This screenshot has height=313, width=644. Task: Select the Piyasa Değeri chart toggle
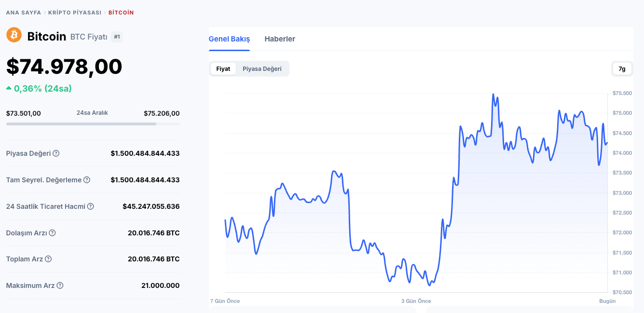(262, 68)
